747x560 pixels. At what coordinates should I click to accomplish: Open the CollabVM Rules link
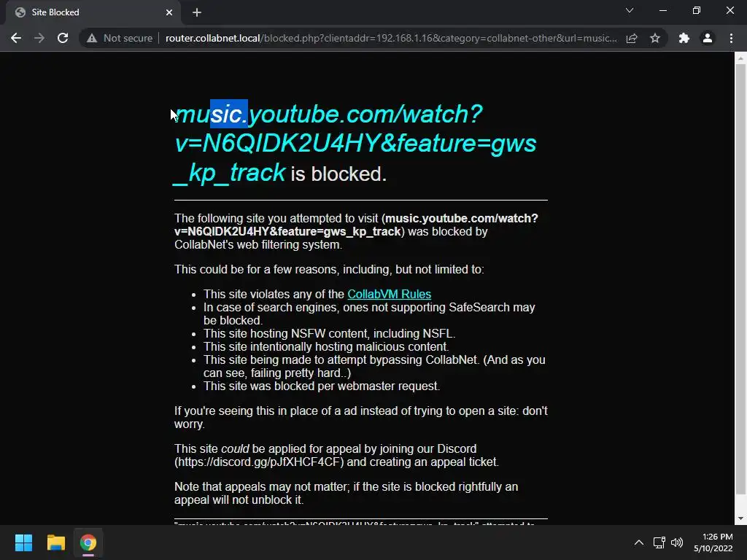point(390,295)
